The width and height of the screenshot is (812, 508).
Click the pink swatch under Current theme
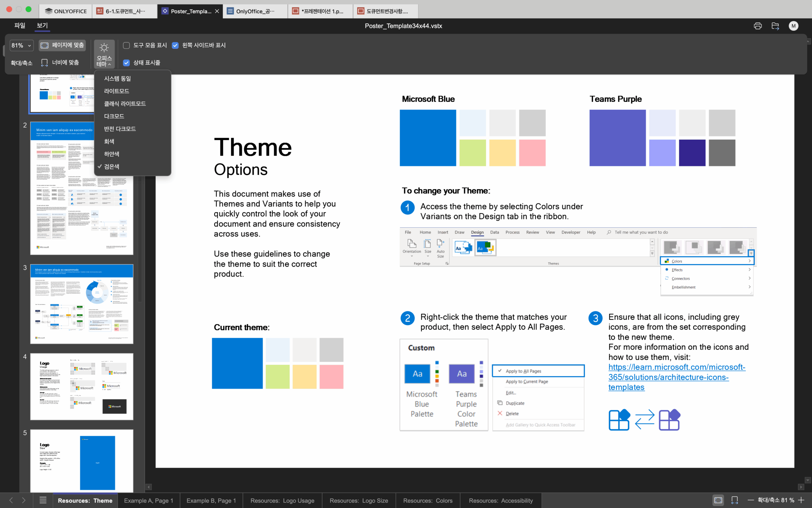tap(331, 377)
